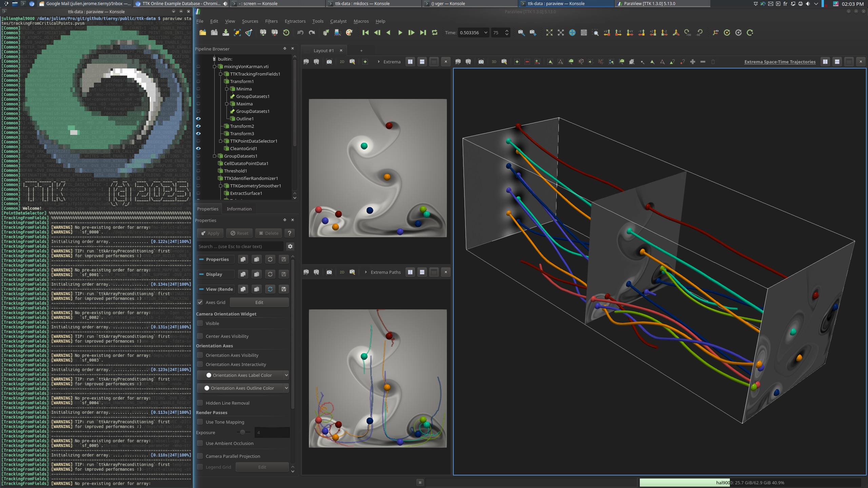Viewport: 868px width, 488px height.
Task: Split the Extrema Paths view vertically
Action: [x=422, y=272]
